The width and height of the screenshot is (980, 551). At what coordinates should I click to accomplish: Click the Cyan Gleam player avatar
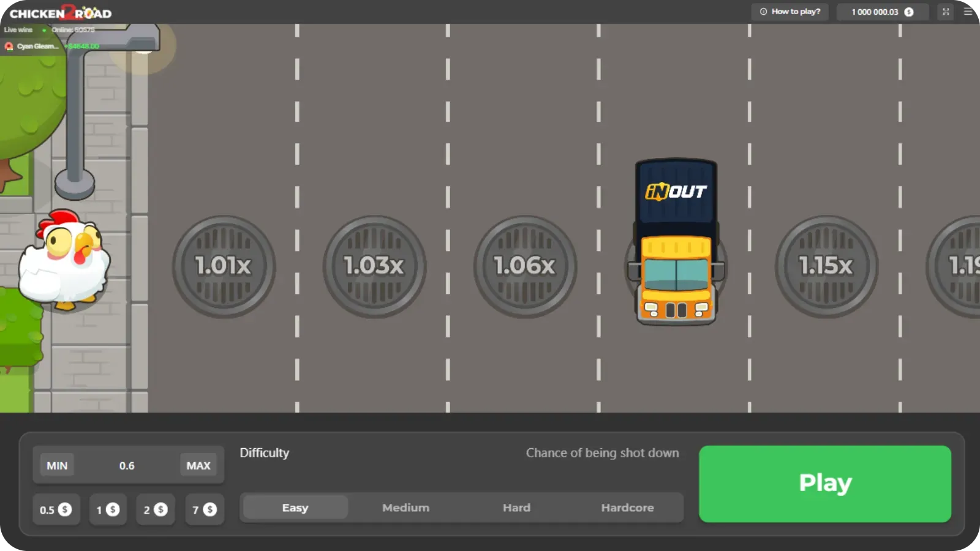[x=9, y=47]
